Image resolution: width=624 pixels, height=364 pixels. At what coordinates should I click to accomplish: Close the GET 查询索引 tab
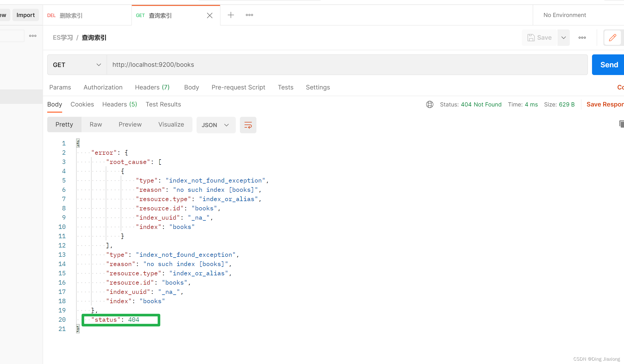click(210, 15)
